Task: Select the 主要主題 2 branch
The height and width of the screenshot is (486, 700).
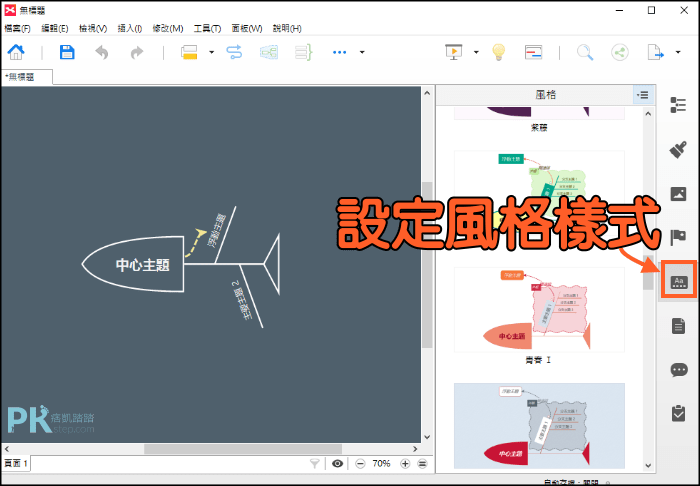Action: click(x=242, y=300)
